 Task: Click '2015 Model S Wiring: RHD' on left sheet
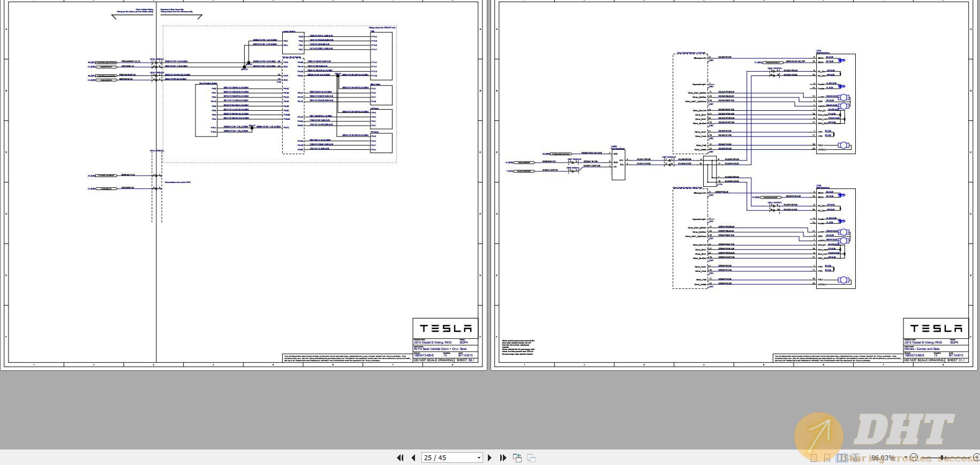click(432, 342)
